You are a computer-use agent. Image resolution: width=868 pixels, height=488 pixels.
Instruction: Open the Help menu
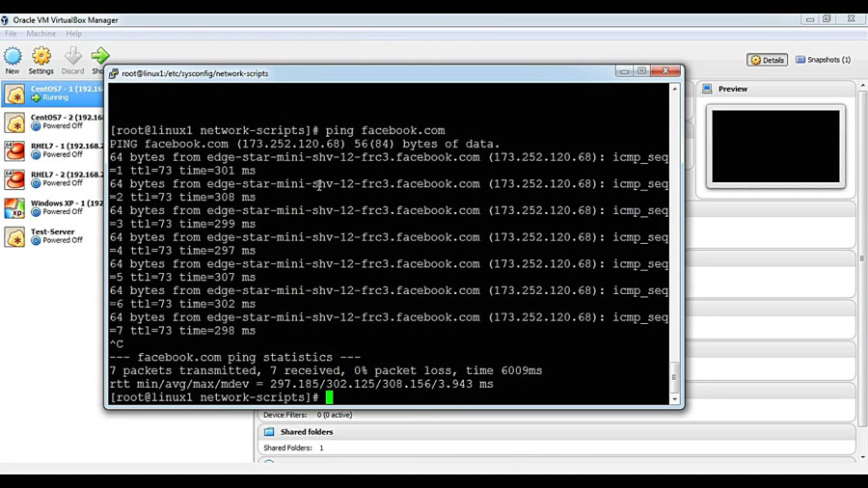pyautogui.click(x=73, y=34)
